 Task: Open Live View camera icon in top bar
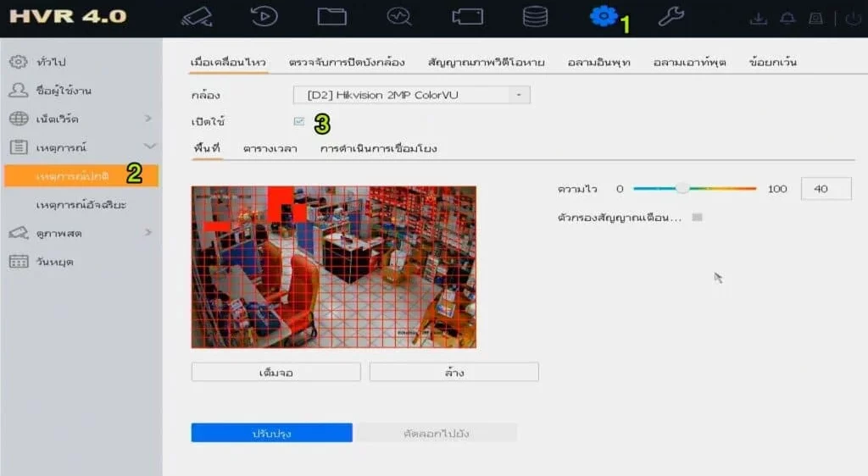[x=197, y=17]
